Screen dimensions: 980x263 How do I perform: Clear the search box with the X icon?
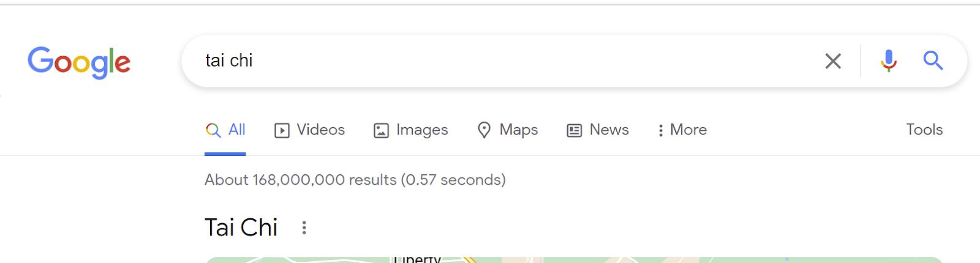coord(833,61)
